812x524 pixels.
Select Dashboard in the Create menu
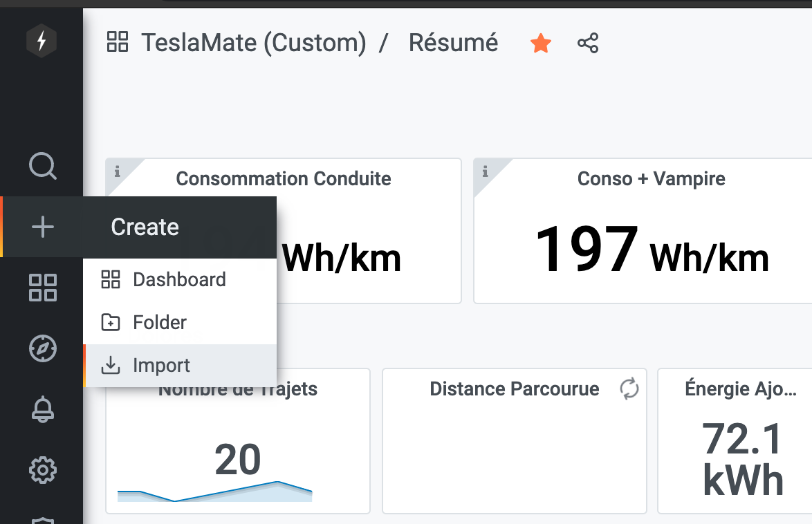pyautogui.click(x=180, y=279)
